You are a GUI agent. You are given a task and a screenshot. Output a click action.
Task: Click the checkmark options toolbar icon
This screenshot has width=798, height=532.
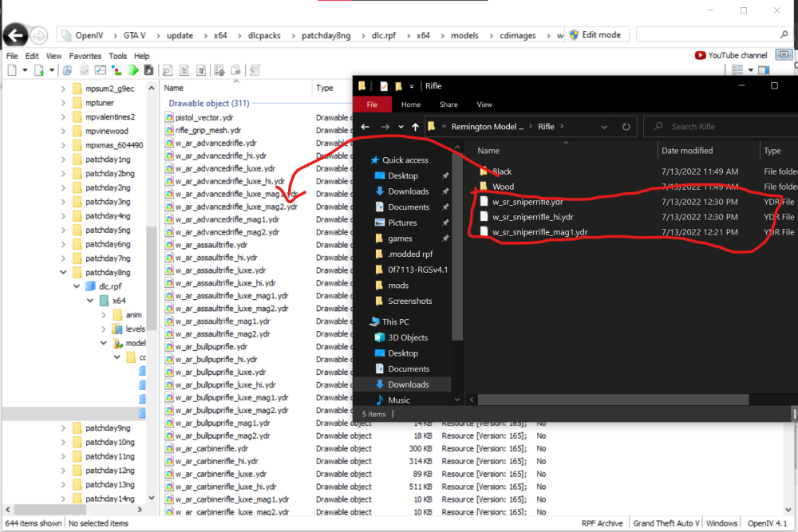click(101, 70)
